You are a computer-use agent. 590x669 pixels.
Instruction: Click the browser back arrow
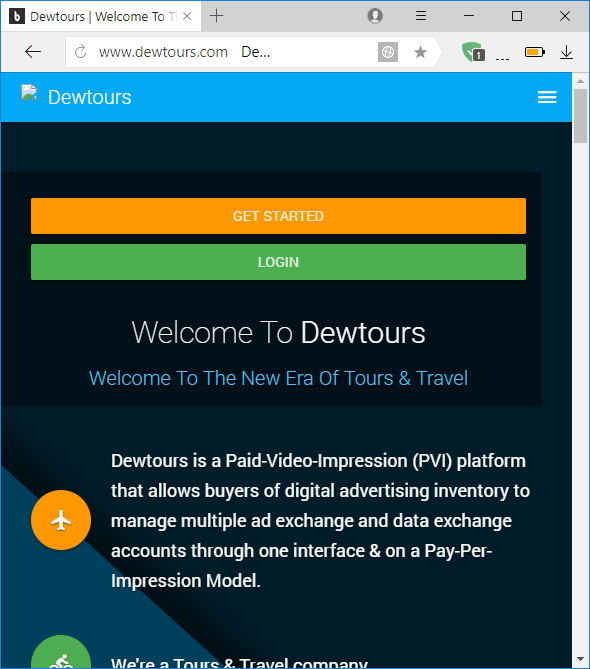(x=33, y=52)
